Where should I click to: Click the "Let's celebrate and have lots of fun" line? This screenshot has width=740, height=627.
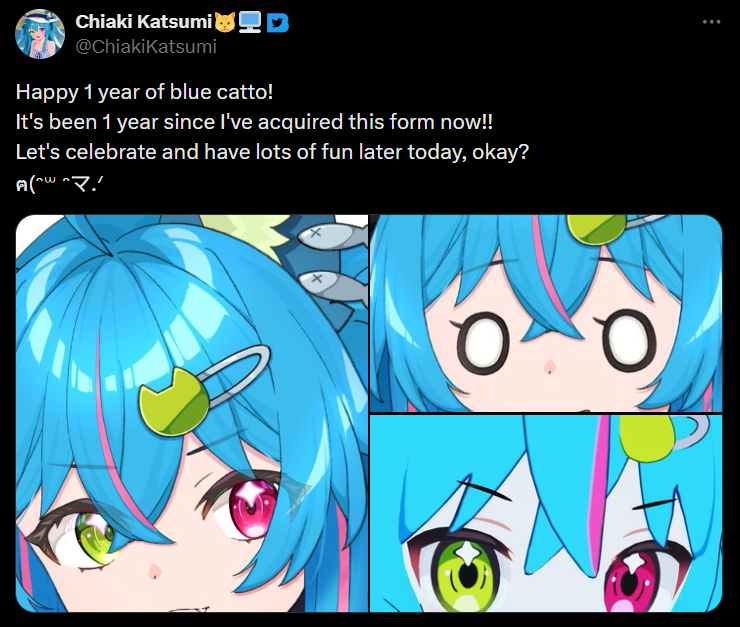pos(272,152)
